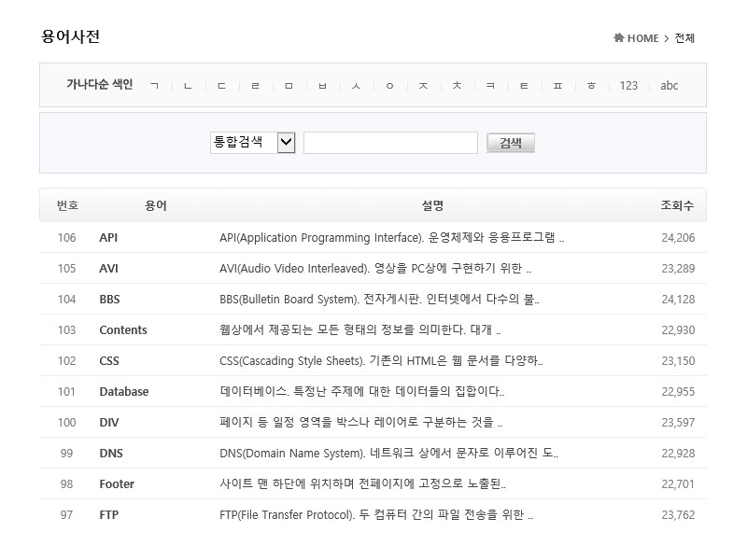This screenshot has width=747, height=560.
Task: Open the Database glossary entry
Action: pyautogui.click(x=123, y=391)
